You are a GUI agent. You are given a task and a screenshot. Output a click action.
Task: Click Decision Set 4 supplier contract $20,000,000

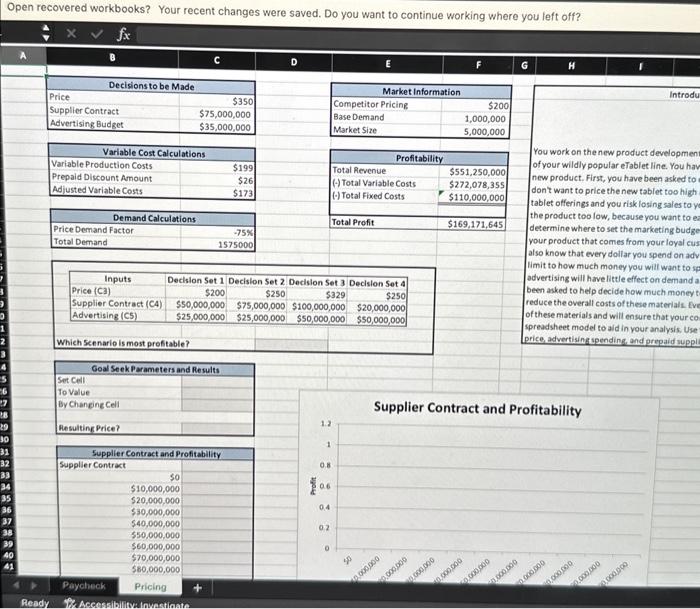click(377, 307)
